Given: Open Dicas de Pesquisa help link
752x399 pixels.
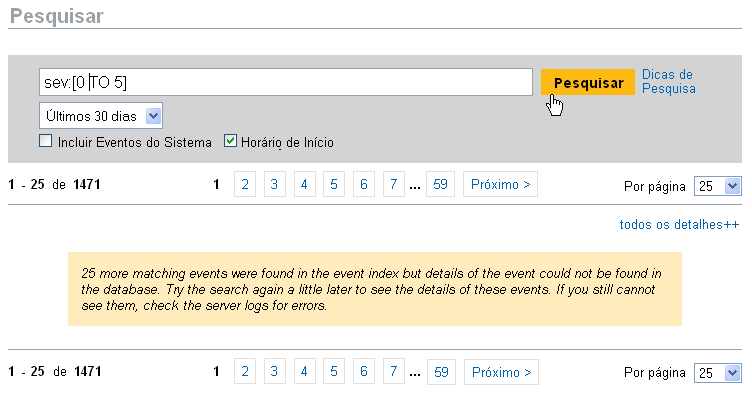Looking at the screenshot, I should click(669, 82).
